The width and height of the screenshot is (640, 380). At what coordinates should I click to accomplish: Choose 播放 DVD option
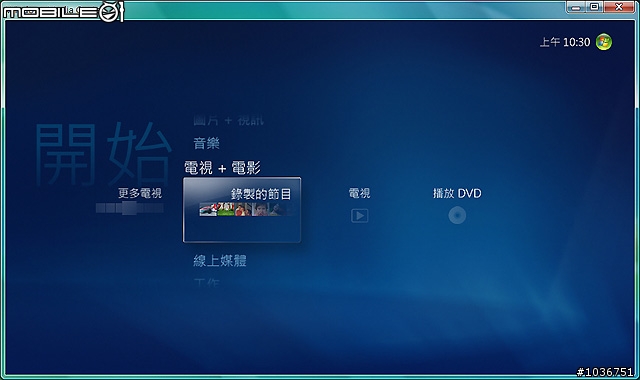pyautogui.click(x=457, y=193)
